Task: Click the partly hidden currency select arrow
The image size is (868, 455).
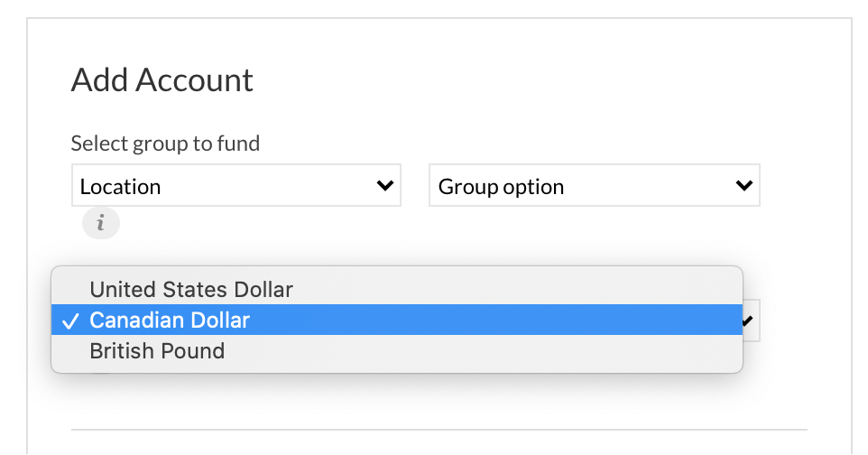Action: (x=748, y=320)
